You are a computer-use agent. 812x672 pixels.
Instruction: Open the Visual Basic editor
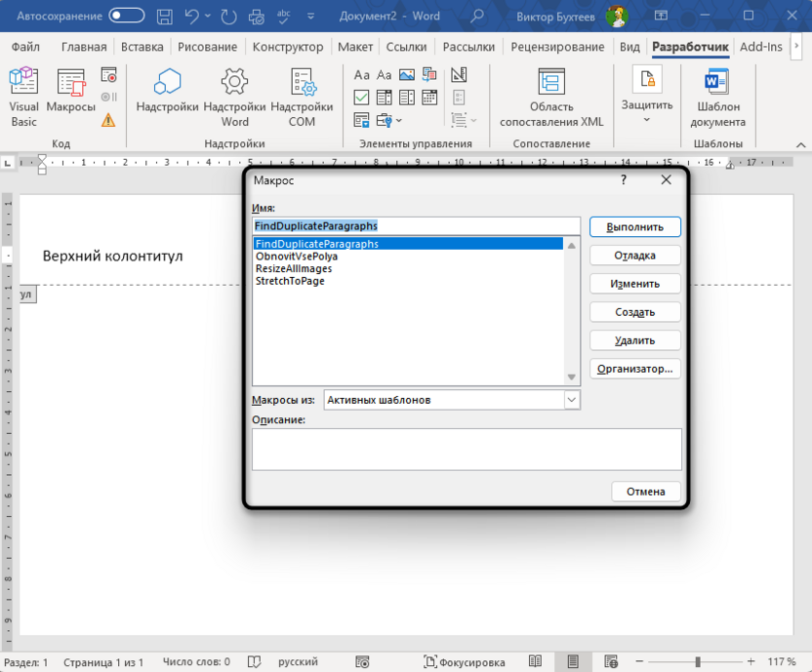[x=23, y=93]
